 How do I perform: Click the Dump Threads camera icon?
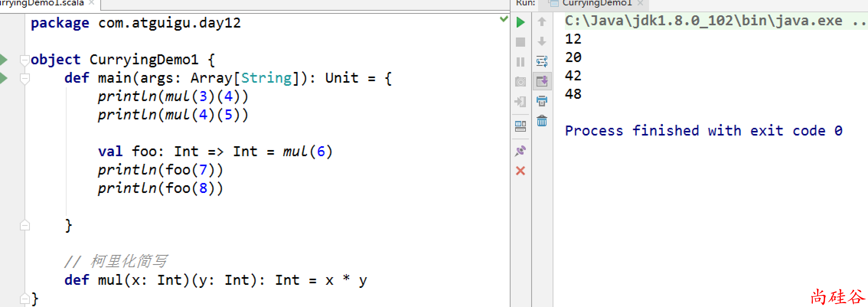pos(520,82)
